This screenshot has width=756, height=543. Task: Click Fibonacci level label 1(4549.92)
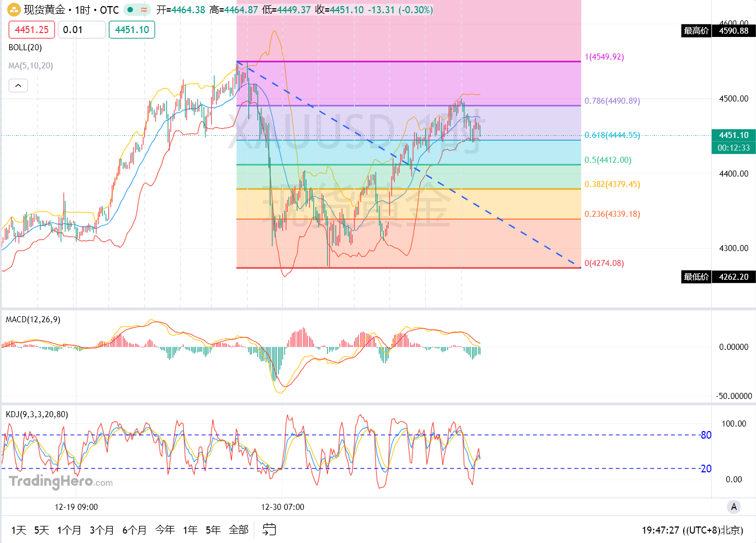pos(604,57)
